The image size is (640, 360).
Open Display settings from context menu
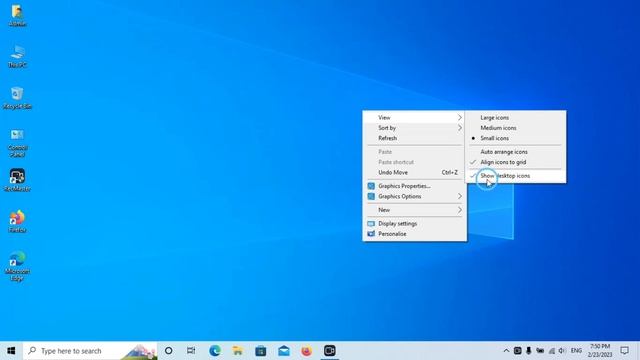pyautogui.click(x=414, y=224)
